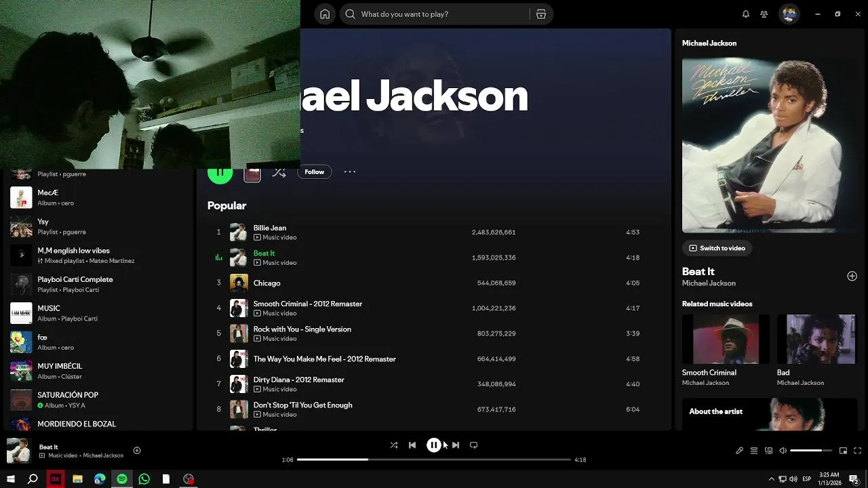Open Playboi Carti Complete playlist
868x488 pixels.
98,284
